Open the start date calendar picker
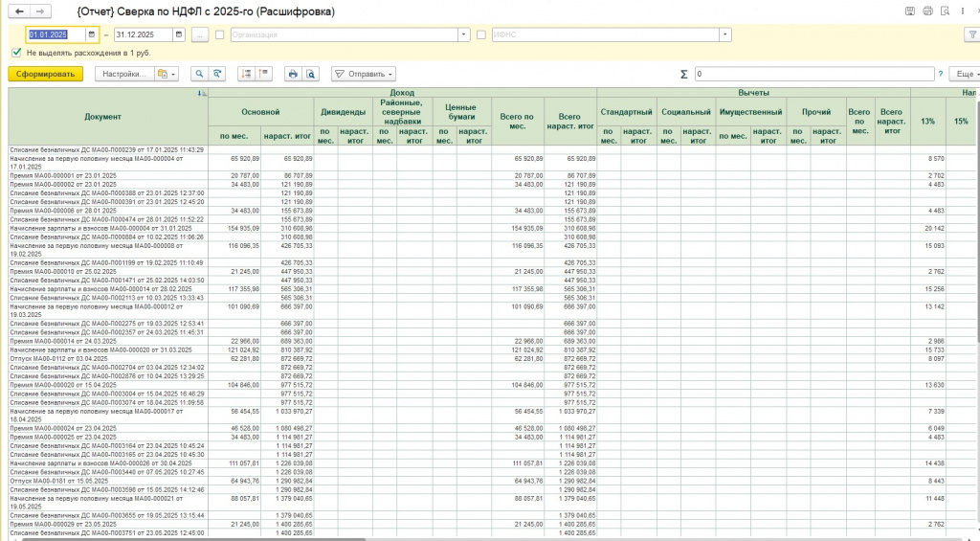980x541 pixels. pos(91,34)
